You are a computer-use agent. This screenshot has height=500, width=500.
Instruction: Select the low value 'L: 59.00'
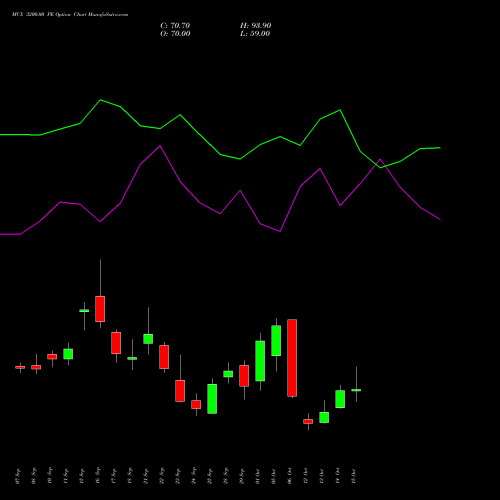click(x=255, y=34)
